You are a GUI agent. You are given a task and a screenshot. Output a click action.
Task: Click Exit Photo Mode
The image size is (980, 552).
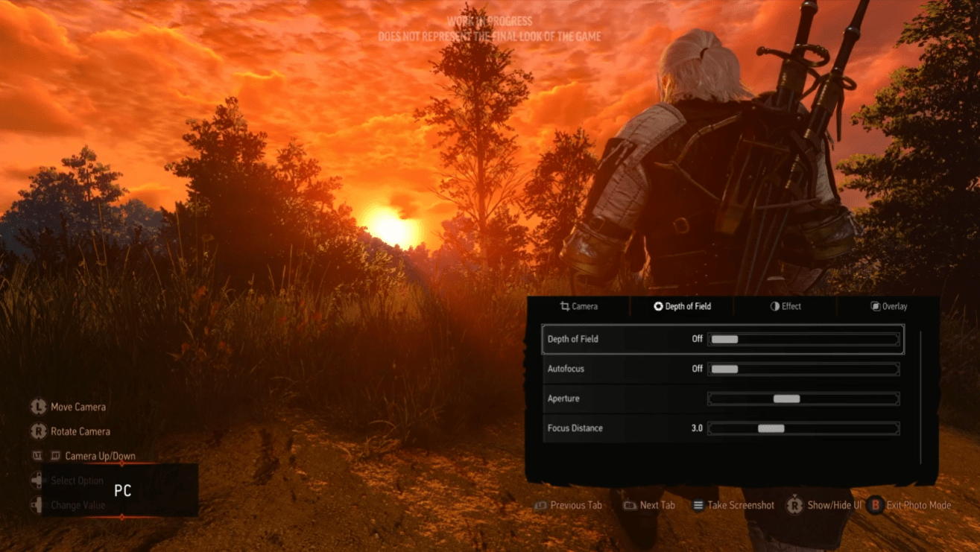919,505
